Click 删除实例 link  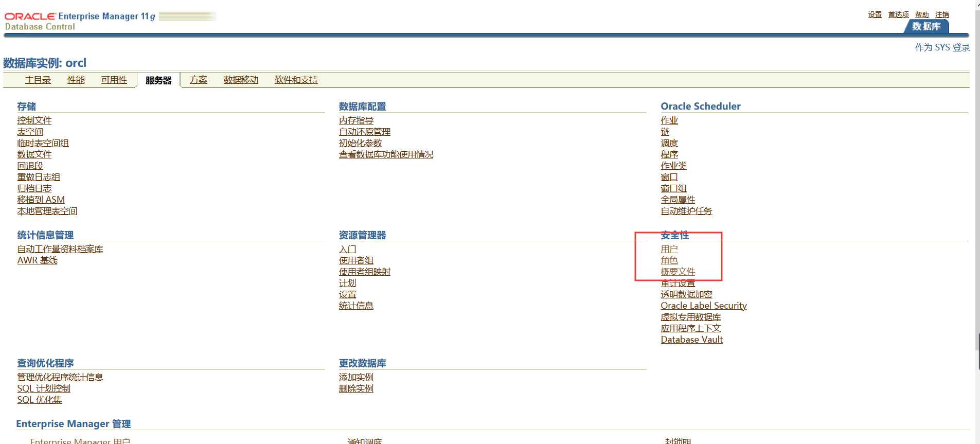357,388
